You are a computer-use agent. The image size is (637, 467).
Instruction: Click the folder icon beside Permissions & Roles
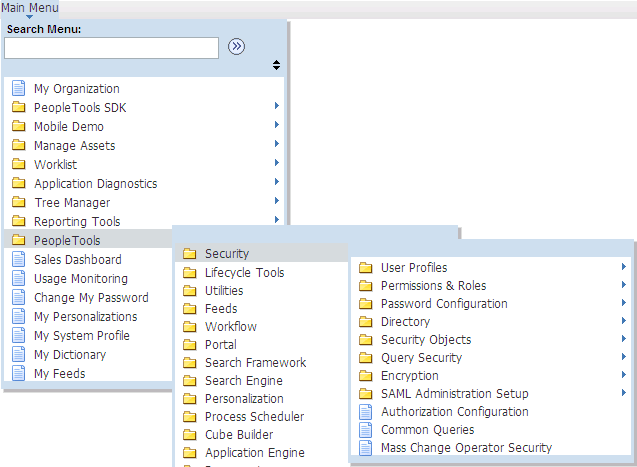tap(366, 286)
